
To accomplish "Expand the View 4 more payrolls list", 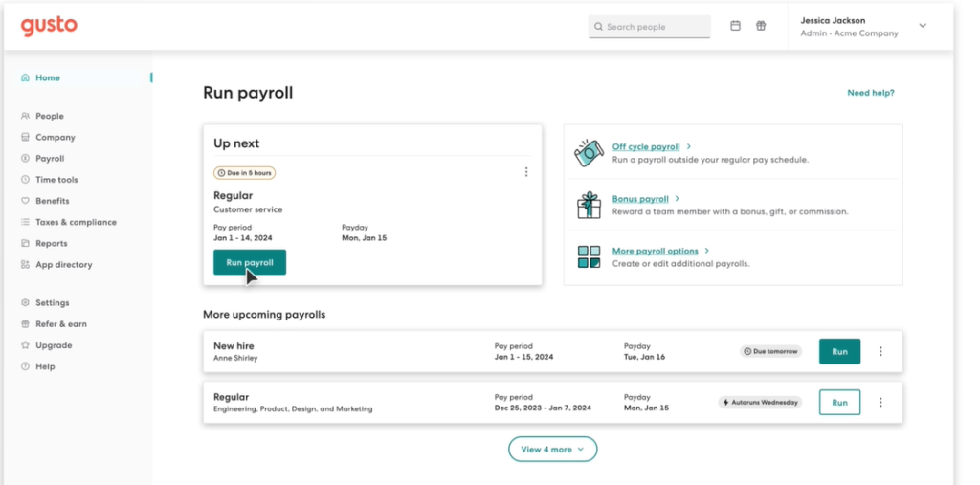I will click(x=552, y=449).
